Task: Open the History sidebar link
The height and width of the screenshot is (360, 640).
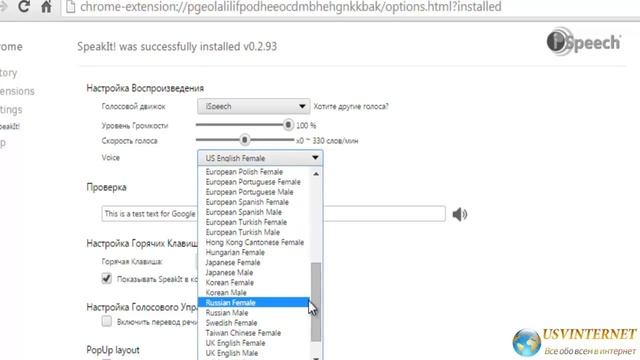Action: coord(9,73)
